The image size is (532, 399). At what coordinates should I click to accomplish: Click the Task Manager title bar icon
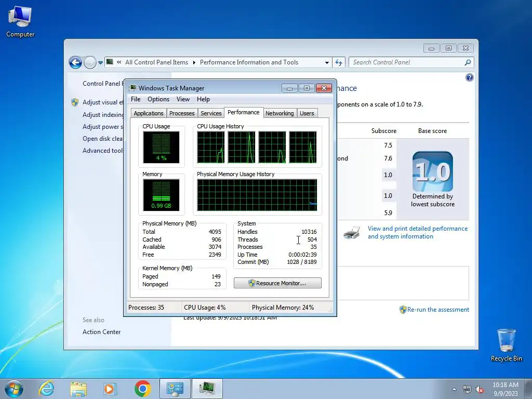tap(132, 88)
